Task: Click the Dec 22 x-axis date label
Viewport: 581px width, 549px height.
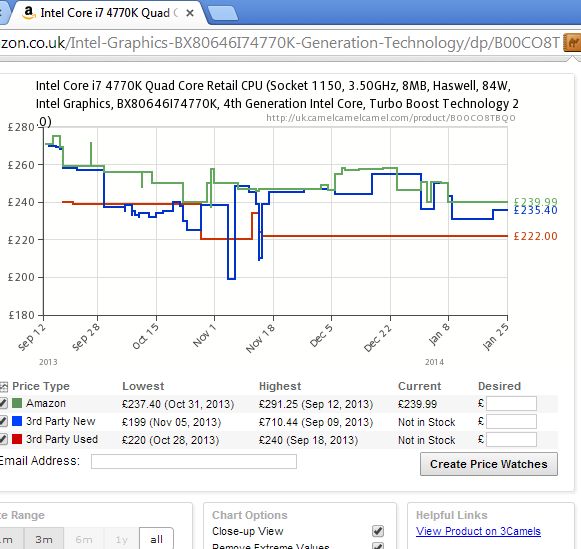Action: point(378,338)
